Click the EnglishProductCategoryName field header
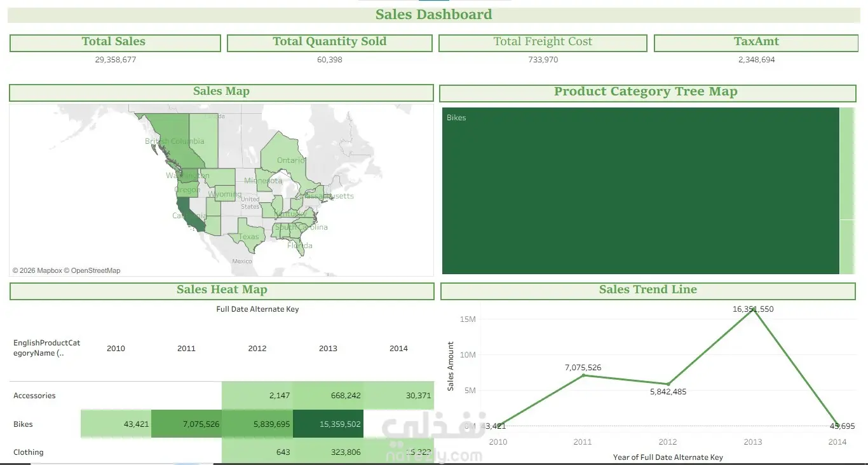Screen dimensions: 868x465 pos(47,348)
